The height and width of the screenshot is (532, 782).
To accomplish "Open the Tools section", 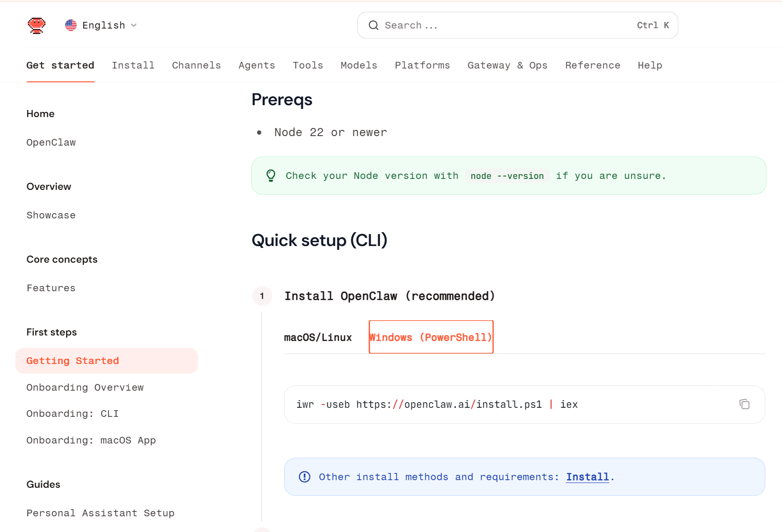I will click(x=308, y=65).
